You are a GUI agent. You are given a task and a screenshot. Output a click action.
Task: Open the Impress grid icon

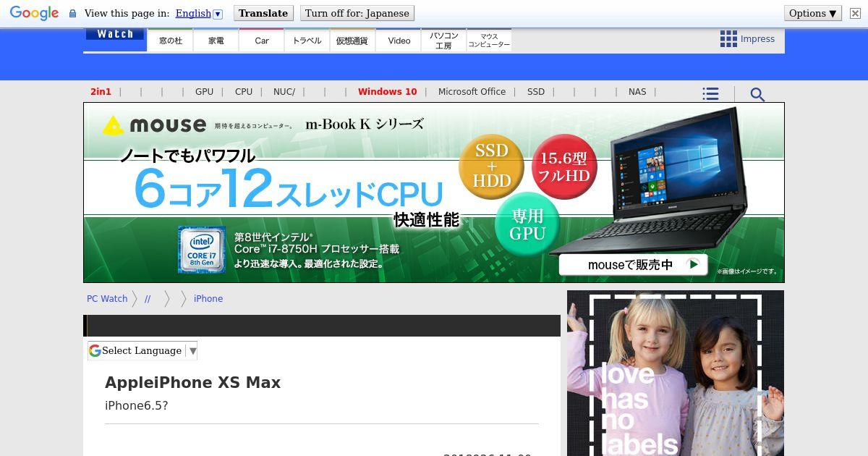click(728, 39)
